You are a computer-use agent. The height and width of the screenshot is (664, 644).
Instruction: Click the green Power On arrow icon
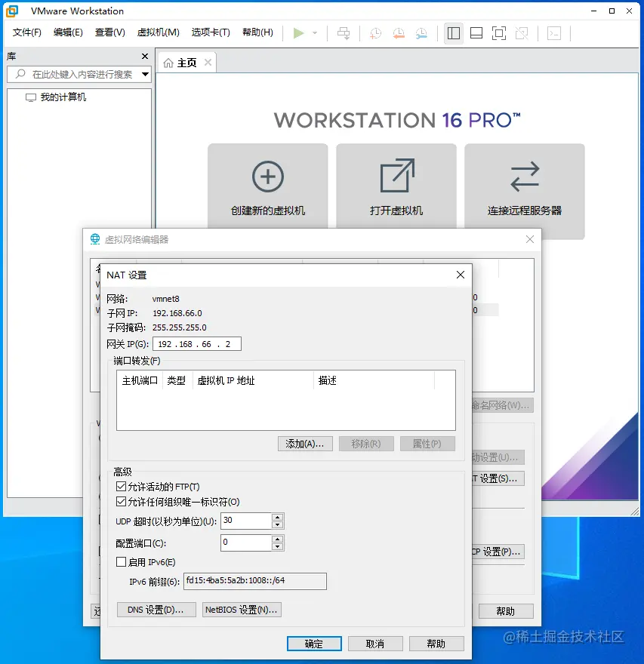297,32
